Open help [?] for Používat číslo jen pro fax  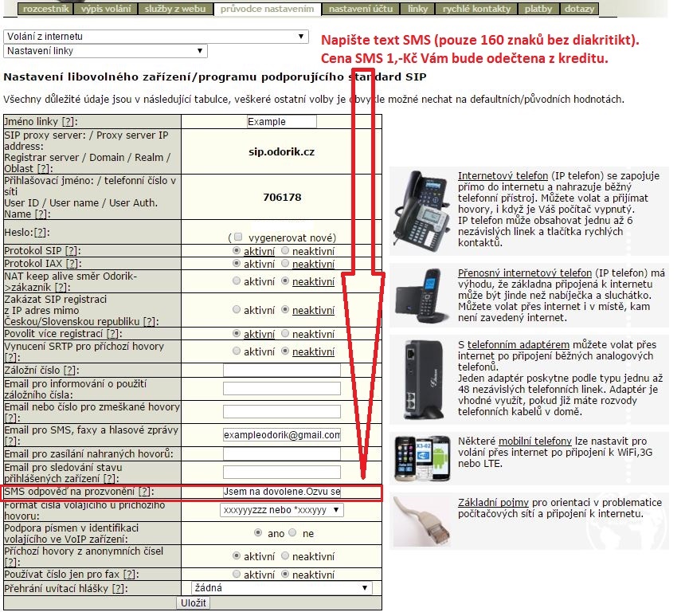(x=129, y=575)
